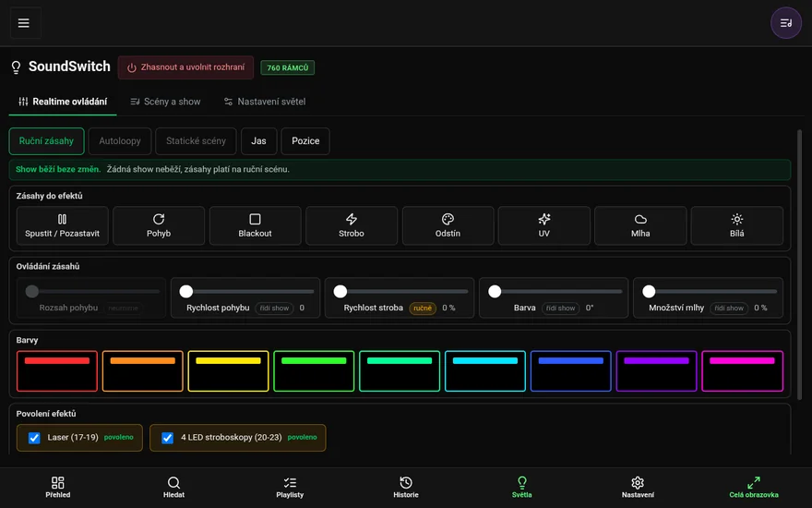812x508 pixels.
Task: Select the Ruční zásahy sub-tab
Action: [x=47, y=141]
